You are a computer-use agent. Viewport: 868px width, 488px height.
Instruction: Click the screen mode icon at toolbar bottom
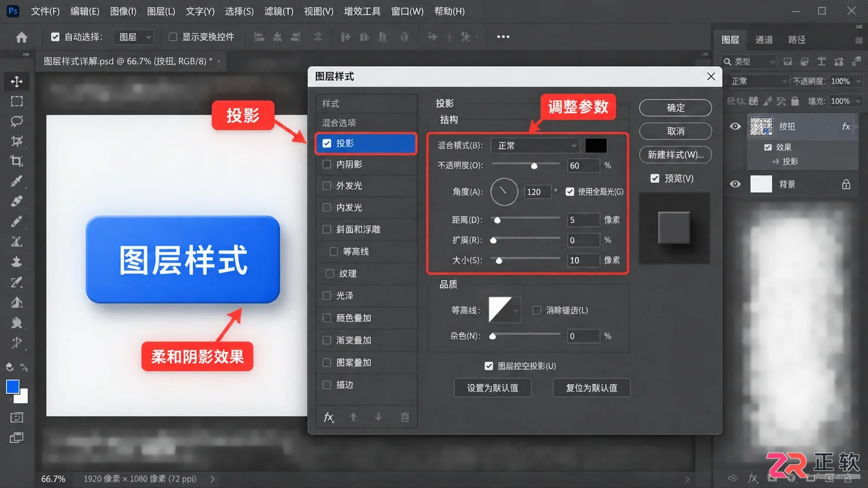(x=17, y=437)
